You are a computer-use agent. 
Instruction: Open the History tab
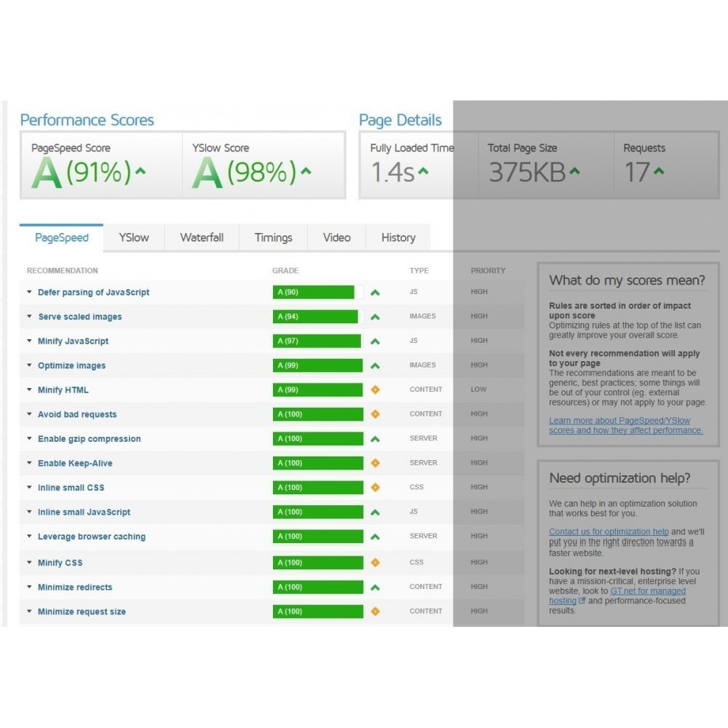[x=398, y=238]
